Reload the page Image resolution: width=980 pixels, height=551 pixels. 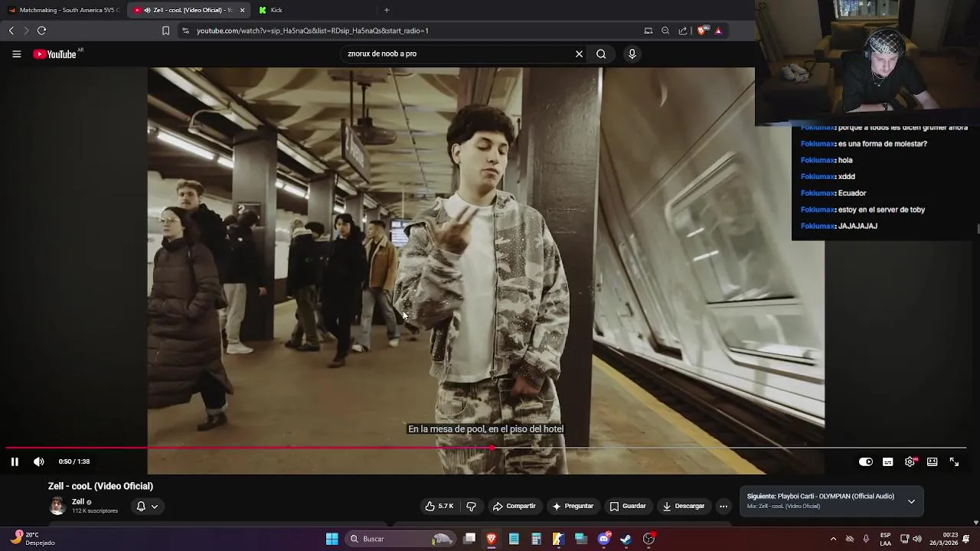coord(42,31)
